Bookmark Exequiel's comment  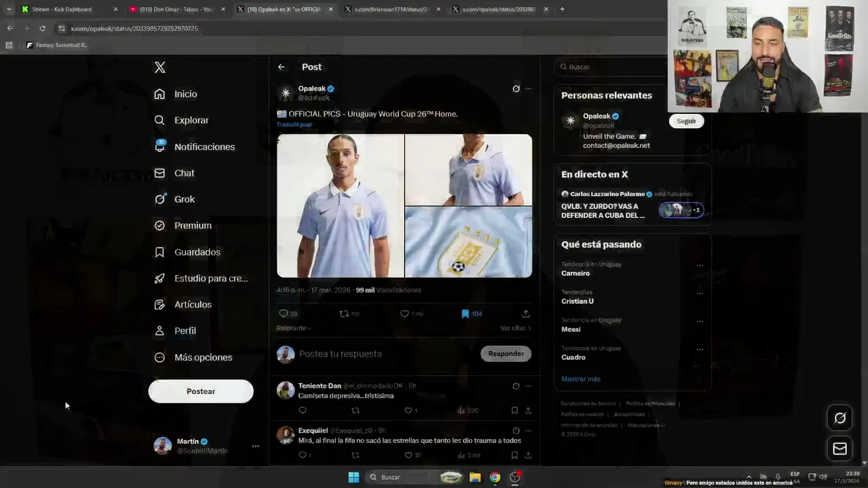pyautogui.click(x=514, y=455)
